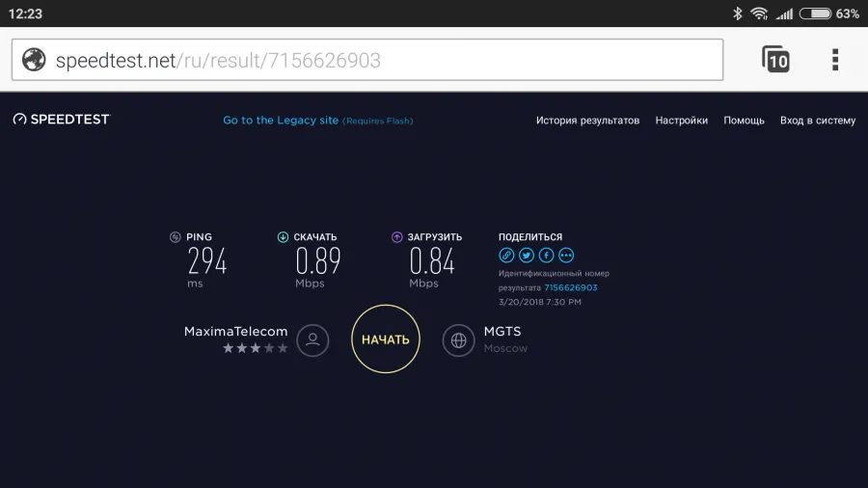
Task: Open the browser three-dot menu
Action: 835,60
